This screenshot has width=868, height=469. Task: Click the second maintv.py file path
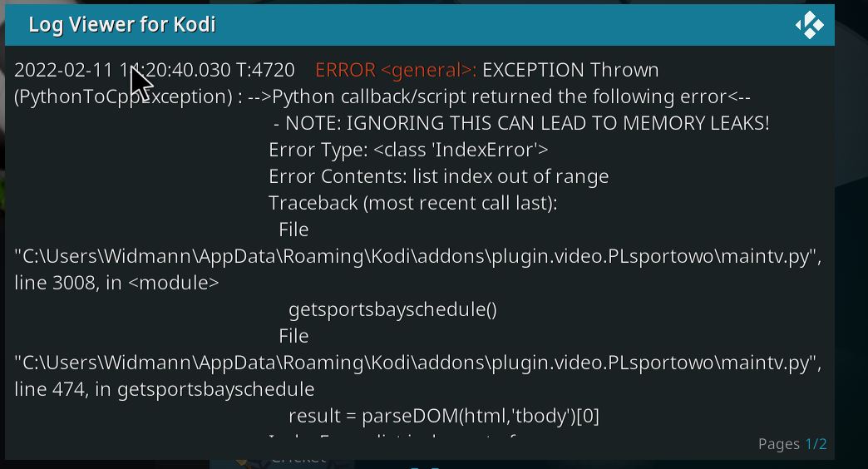coord(418,363)
